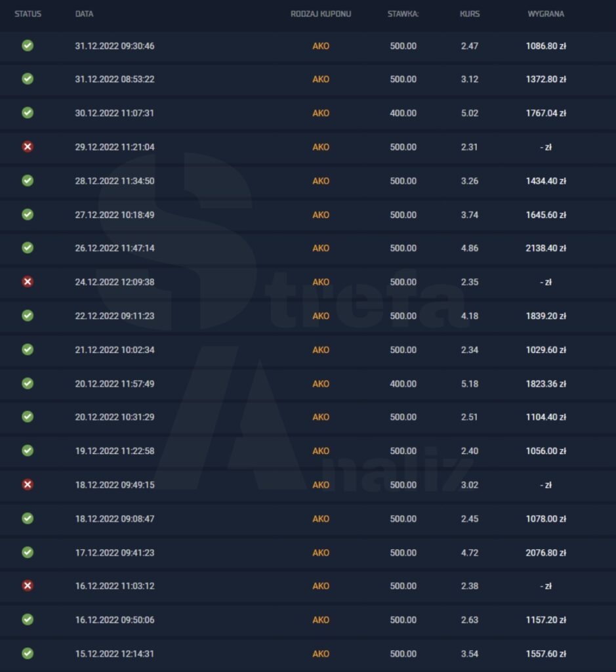The width and height of the screenshot is (616, 672).
Task: Select the won status icon for 30.12.2022 11:07:31
Action: 28,113
